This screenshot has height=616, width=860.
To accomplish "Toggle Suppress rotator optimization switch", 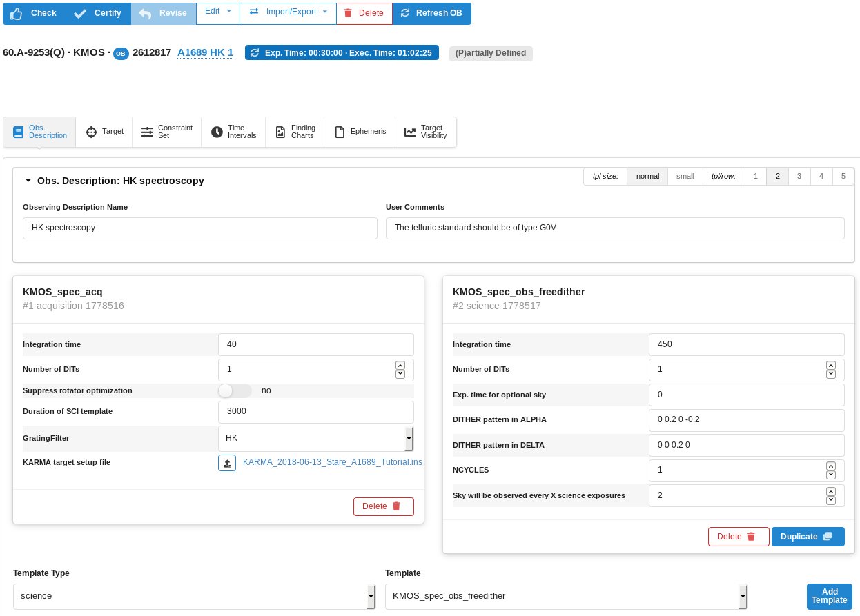I will pos(235,390).
